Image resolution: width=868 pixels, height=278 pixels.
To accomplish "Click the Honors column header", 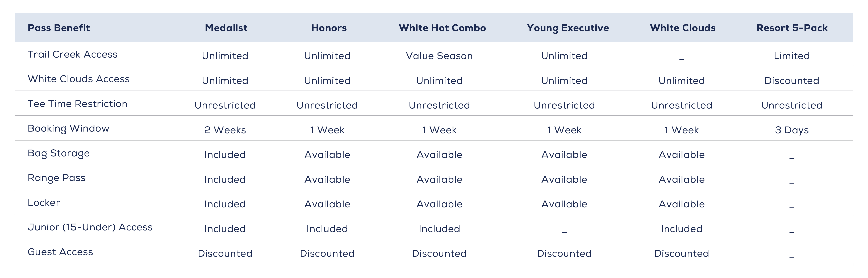I will click(329, 28).
